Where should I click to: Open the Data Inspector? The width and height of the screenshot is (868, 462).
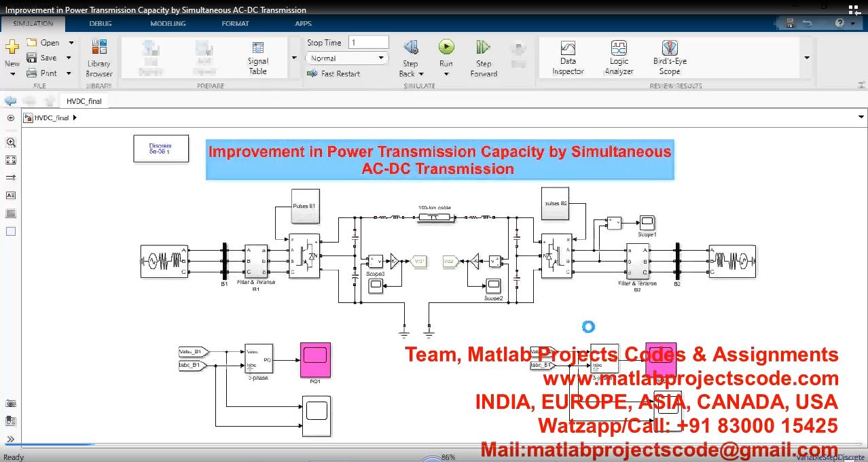(x=568, y=57)
